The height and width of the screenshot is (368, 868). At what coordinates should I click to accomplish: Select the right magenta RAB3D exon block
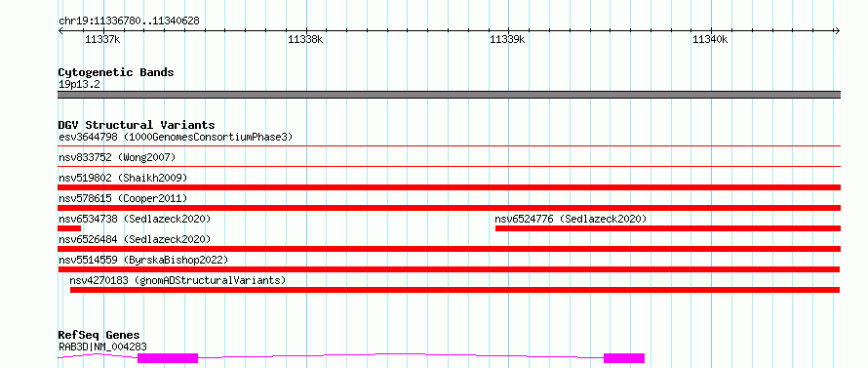pos(624,358)
